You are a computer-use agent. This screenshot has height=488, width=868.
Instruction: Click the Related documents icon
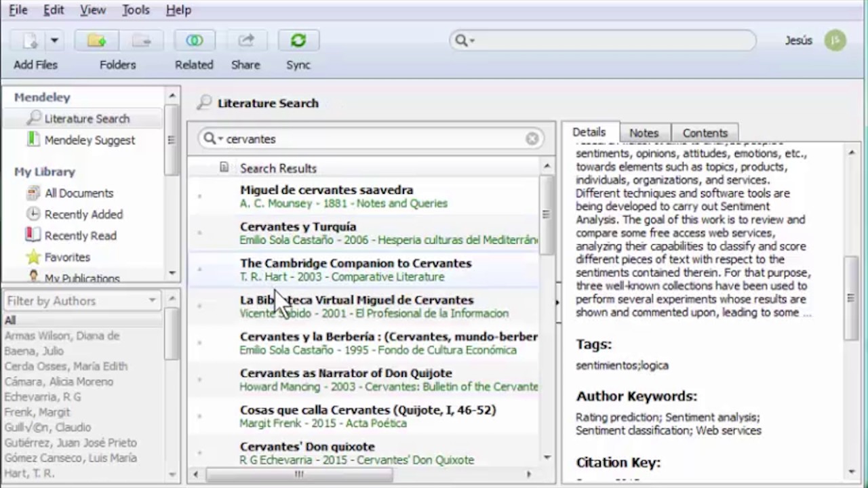point(194,41)
